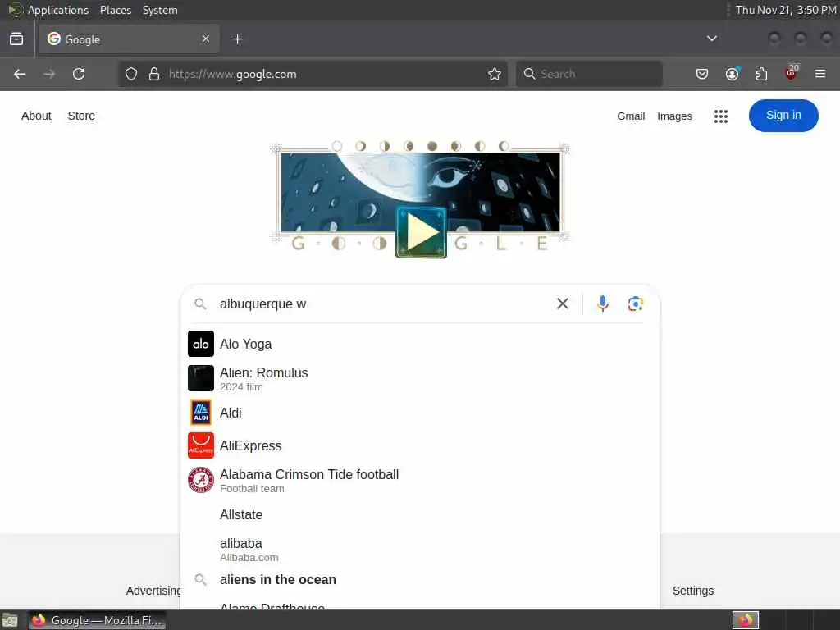
Task: Bookmark this page with the star
Action: (495, 74)
